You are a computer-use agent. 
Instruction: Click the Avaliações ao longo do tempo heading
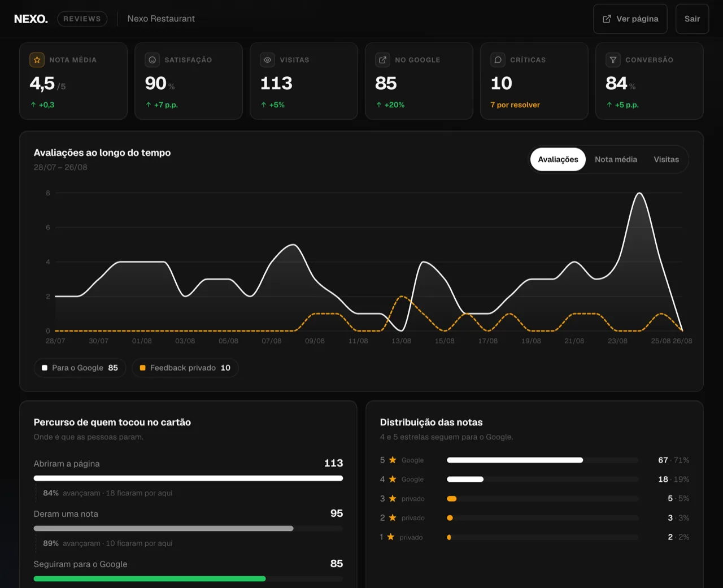[x=102, y=153]
